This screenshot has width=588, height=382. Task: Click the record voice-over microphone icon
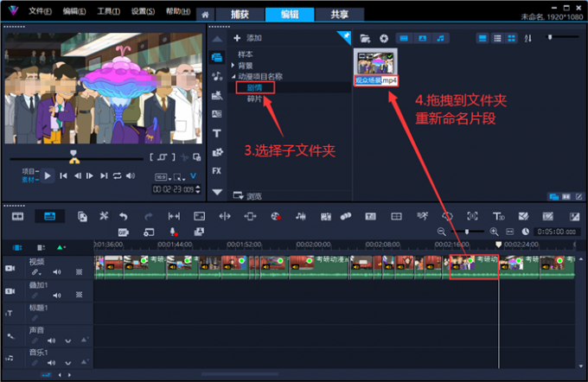tap(173, 232)
